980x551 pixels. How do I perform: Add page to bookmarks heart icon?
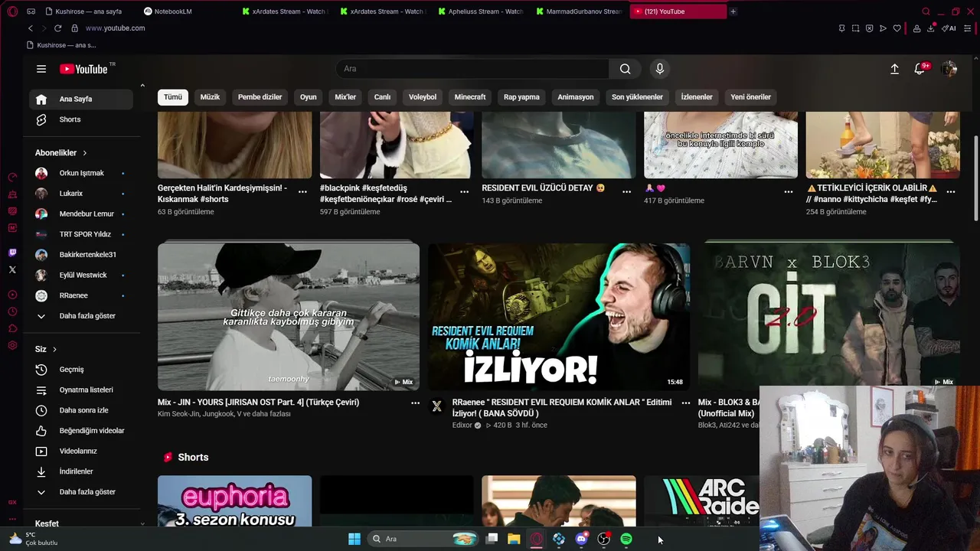(x=897, y=28)
